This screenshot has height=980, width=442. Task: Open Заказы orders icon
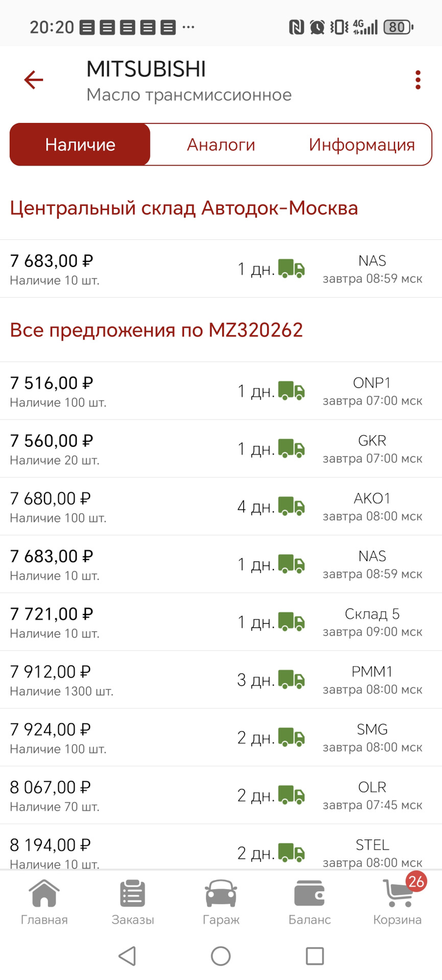point(133,902)
